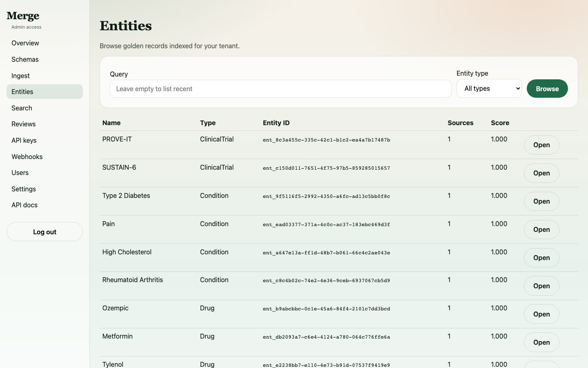Click the Metformin name cell
Image resolution: width=588 pixels, height=368 pixels.
[x=118, y=336]
